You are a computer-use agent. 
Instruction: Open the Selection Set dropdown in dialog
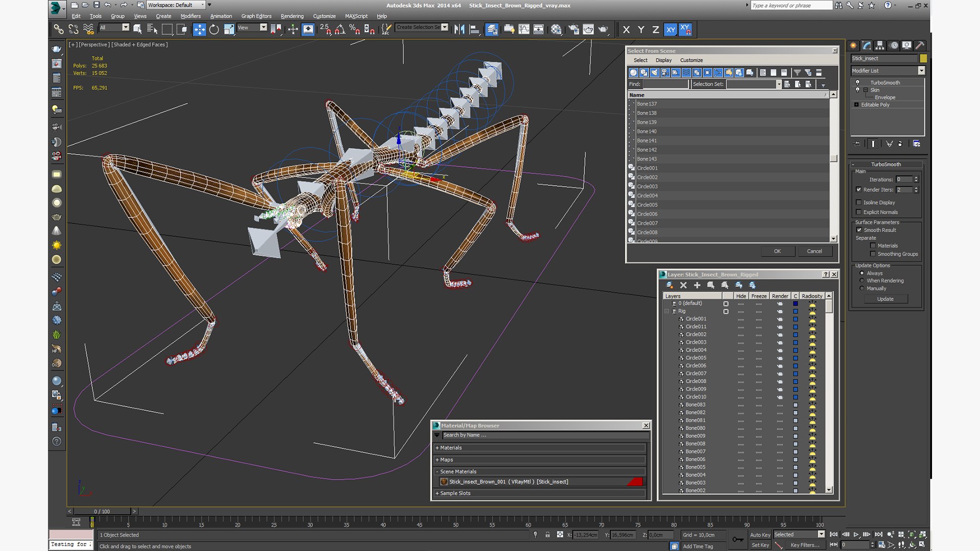coord(779,84)
